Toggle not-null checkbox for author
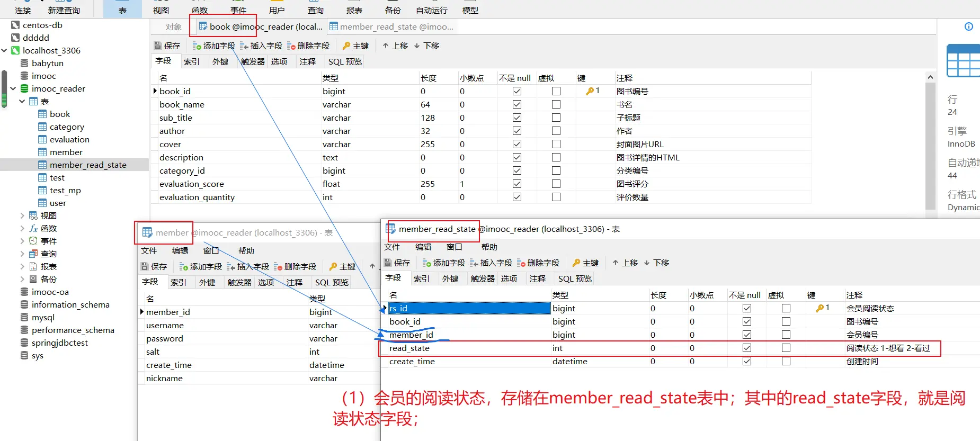 click(x=517, y=131)
